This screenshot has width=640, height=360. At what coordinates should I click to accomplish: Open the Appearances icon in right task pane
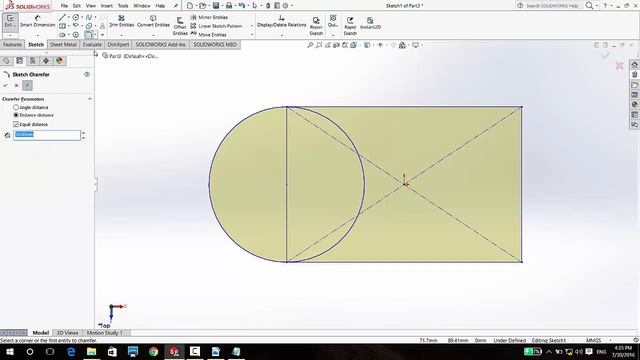pos(634,104)
